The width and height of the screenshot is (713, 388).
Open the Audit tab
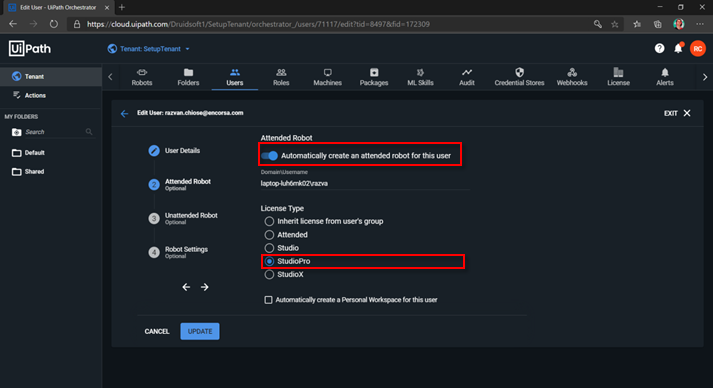(x=467, y=77)
